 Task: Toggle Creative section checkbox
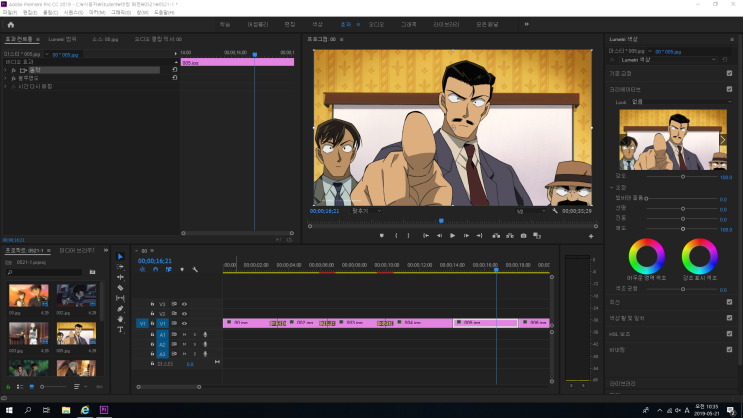pos(729,89)
